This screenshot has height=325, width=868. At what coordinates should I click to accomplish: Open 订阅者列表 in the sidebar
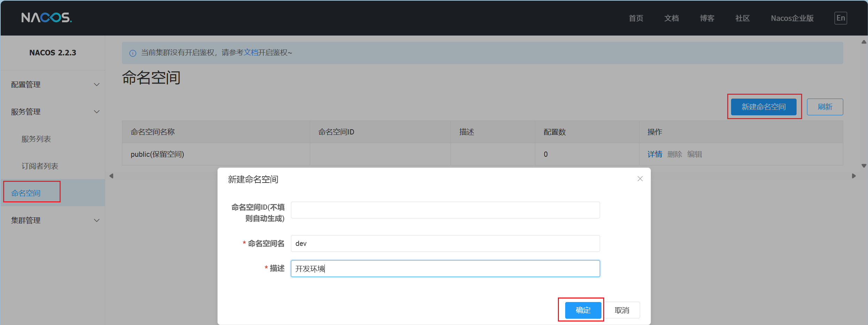(x=40, y=166)
